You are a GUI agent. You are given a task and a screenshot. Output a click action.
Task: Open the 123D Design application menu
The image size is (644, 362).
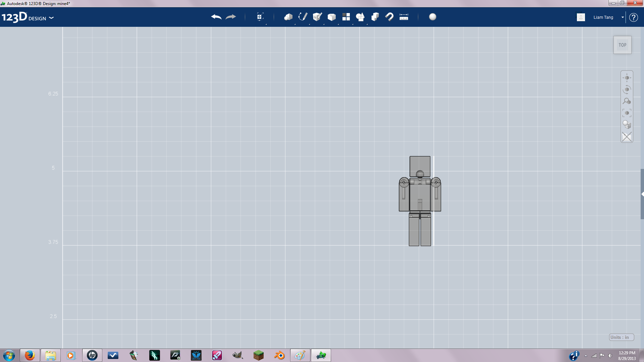point(28,17)
